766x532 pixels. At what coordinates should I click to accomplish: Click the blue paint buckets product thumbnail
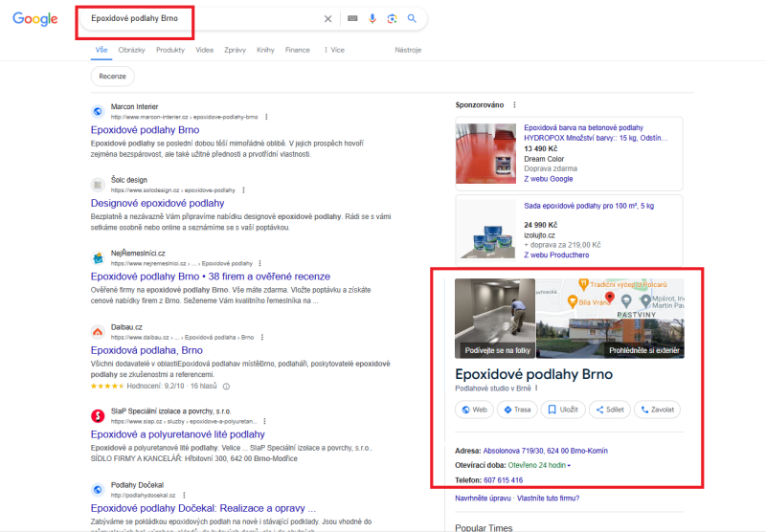point(485,230)
